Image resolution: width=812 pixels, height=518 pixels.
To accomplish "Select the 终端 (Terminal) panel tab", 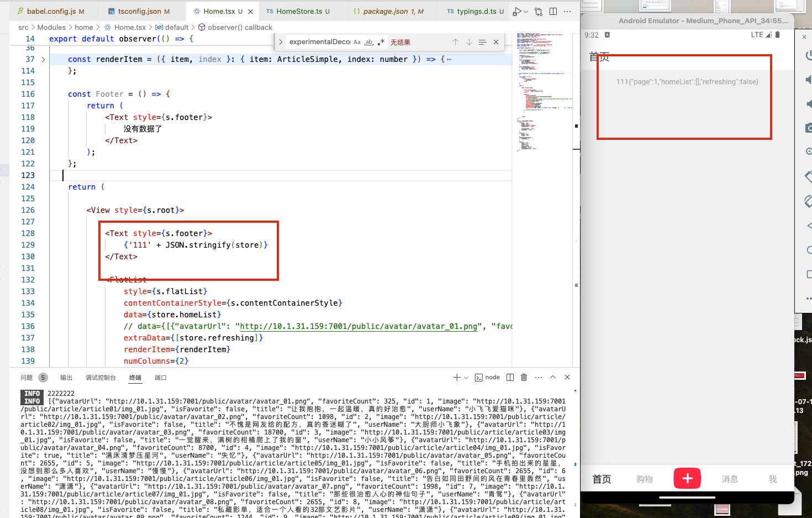I will [x=135, y=378].
